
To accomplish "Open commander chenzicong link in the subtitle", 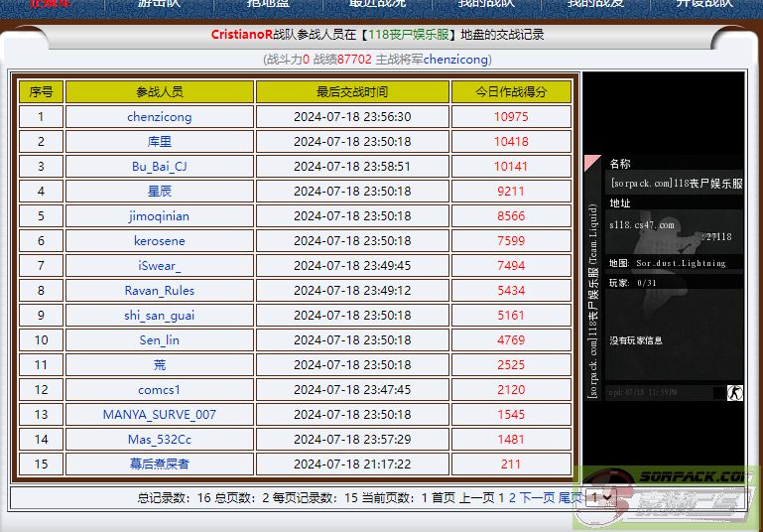I will tap(455, 60).
